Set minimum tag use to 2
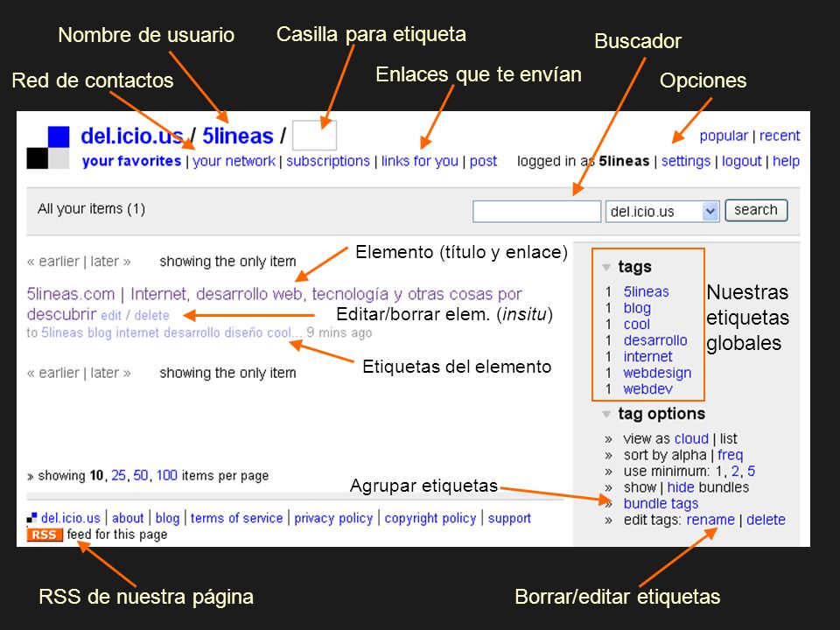 pos(736,472)
